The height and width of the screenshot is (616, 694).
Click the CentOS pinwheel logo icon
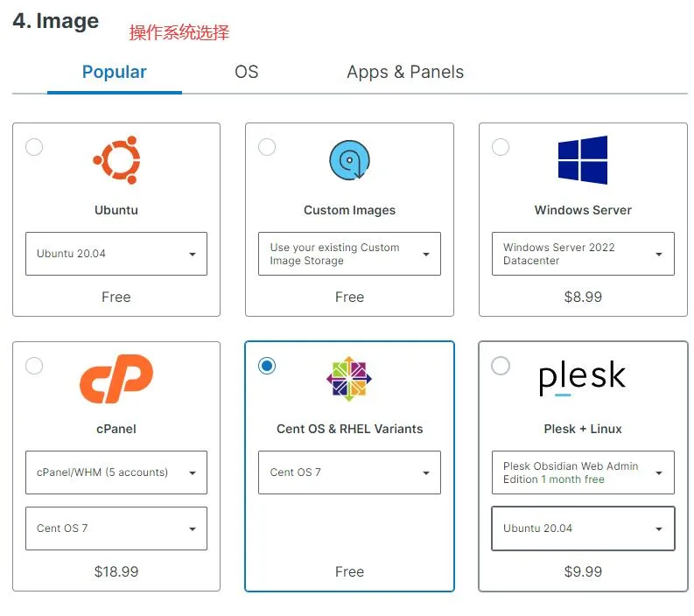pos(349,379)
